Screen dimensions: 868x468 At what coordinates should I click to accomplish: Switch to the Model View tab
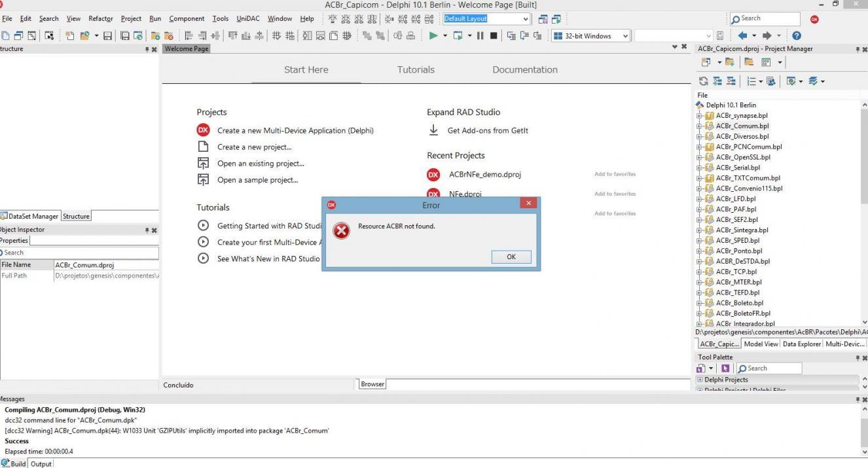click(761, 344)
